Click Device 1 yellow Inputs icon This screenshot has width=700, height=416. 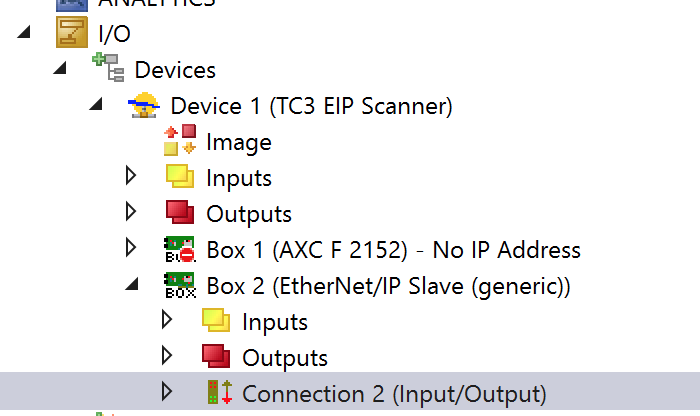180,176
